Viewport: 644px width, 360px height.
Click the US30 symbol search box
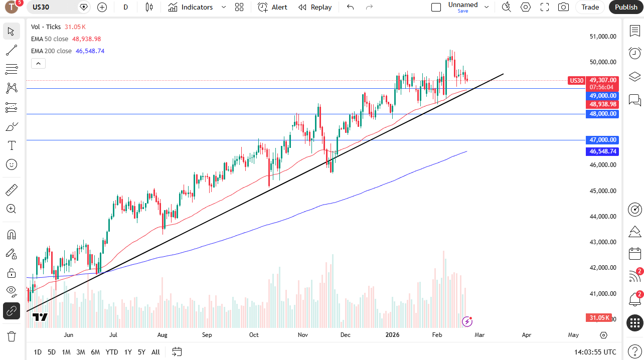coord(58,7)
